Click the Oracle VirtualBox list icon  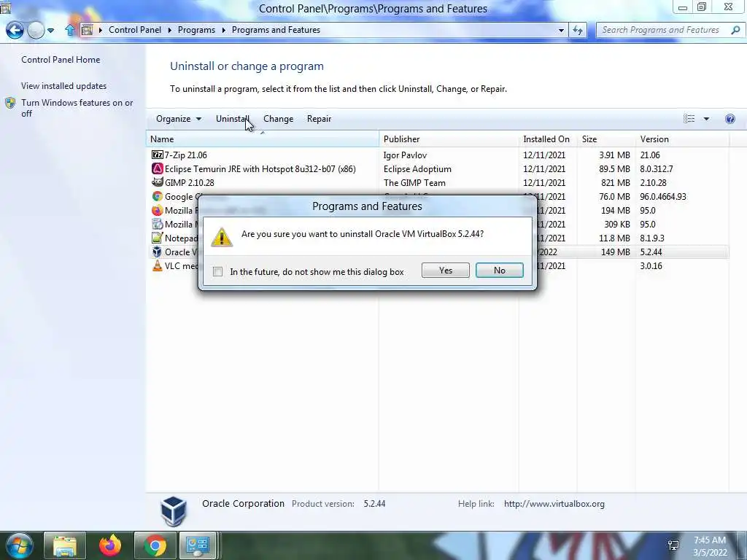coord(158,252)
